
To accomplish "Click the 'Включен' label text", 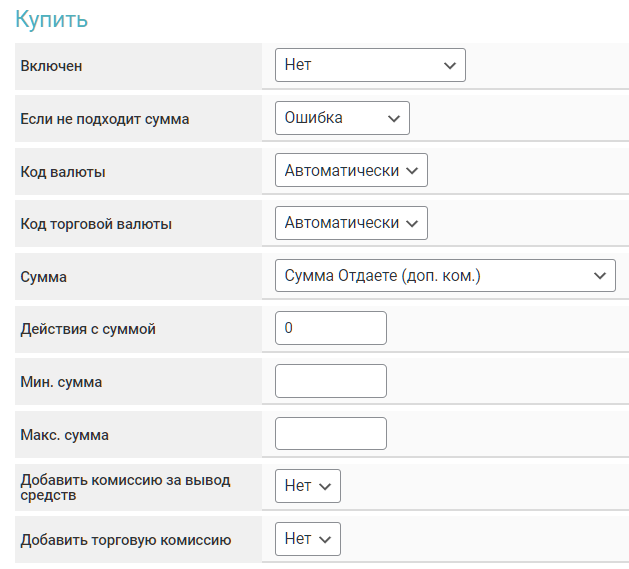I will click(51, 67).
